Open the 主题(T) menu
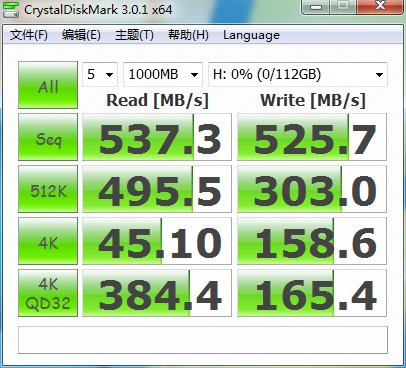406x368 pixels. click(134, 35)
